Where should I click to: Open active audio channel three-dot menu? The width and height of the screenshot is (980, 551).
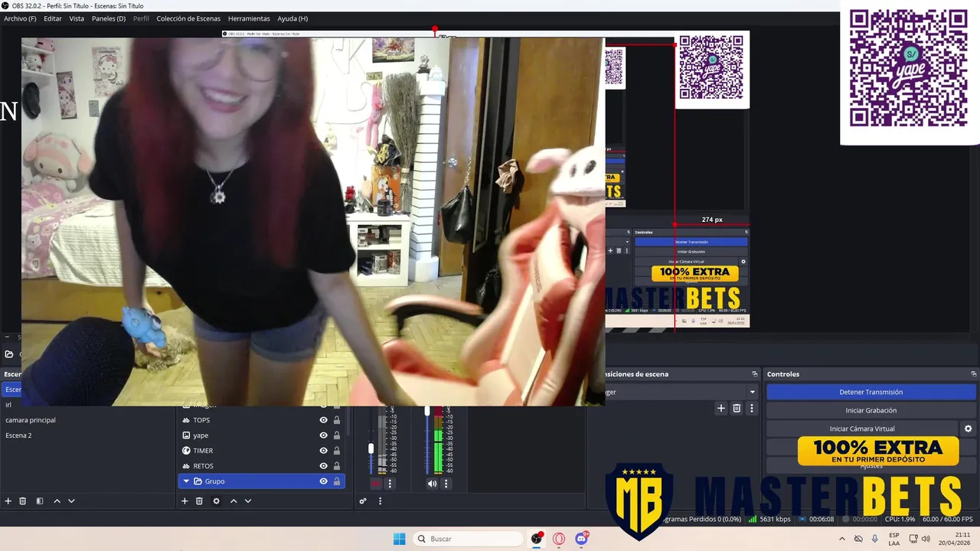(x=446, y=484)
